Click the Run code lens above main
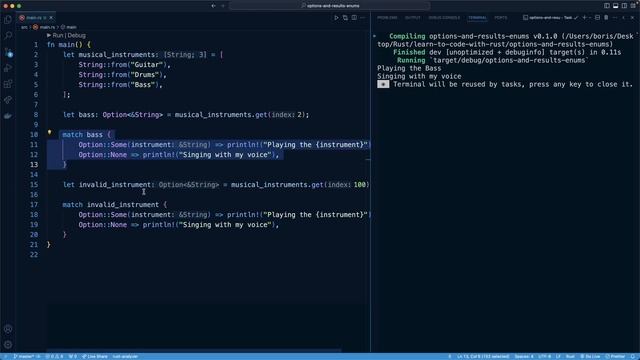The height and width of the screenshot is (360, 640). (58, 36)
